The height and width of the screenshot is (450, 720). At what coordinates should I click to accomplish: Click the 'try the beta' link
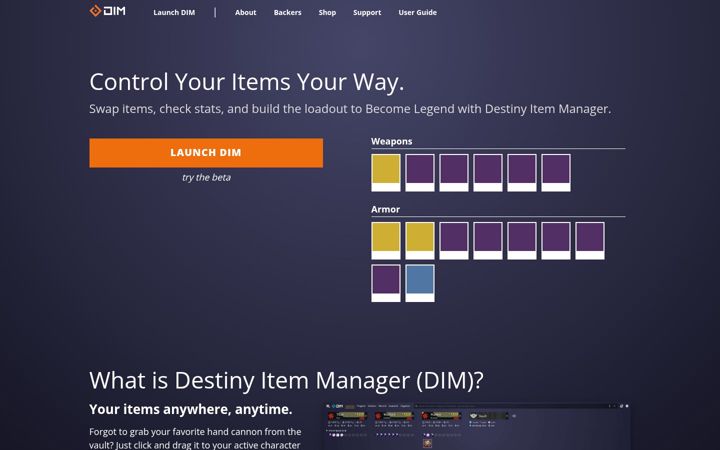point(206,177)
